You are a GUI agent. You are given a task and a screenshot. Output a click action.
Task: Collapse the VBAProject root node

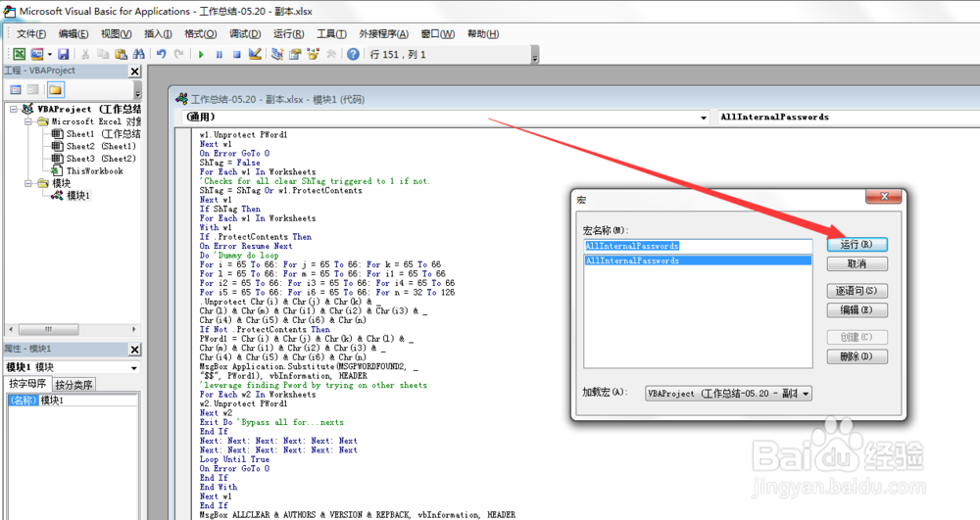[13, 109]
